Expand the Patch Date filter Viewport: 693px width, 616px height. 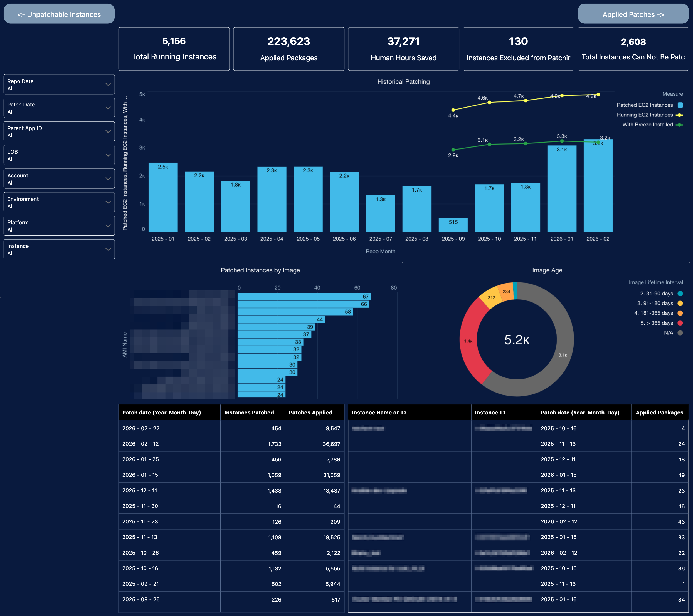[x=59, y=108]
